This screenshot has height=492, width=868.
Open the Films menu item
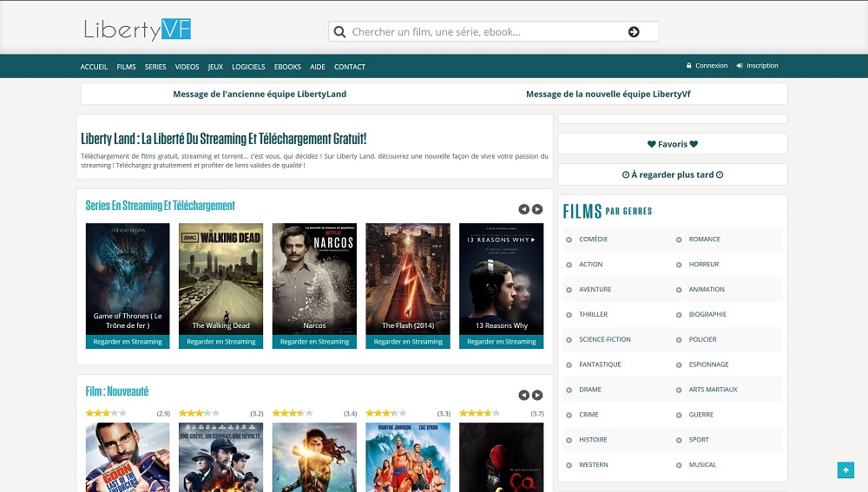pyautogui.click(x=126, y=67)
